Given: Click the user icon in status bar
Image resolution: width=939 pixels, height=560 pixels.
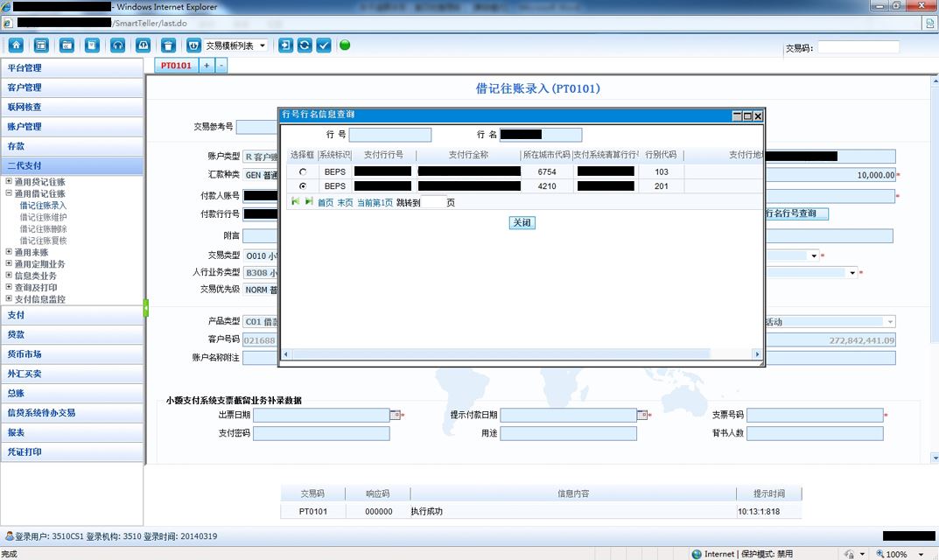Looking at the screenshot, I should coord(9,536).
